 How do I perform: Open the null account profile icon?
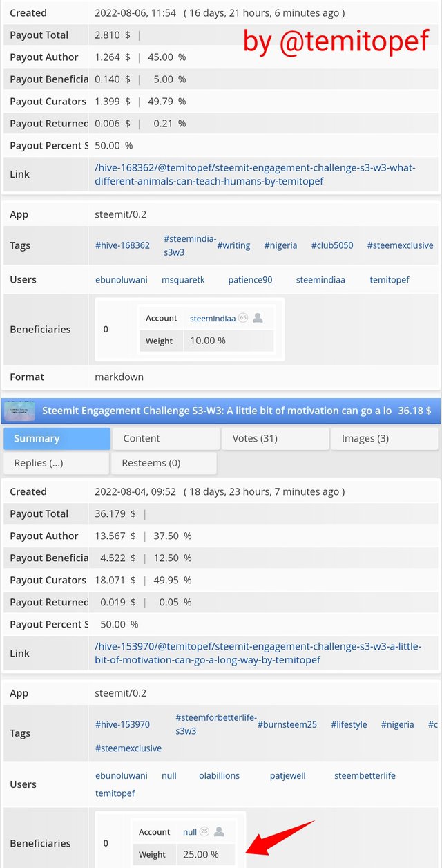click(x=219, y=832)
